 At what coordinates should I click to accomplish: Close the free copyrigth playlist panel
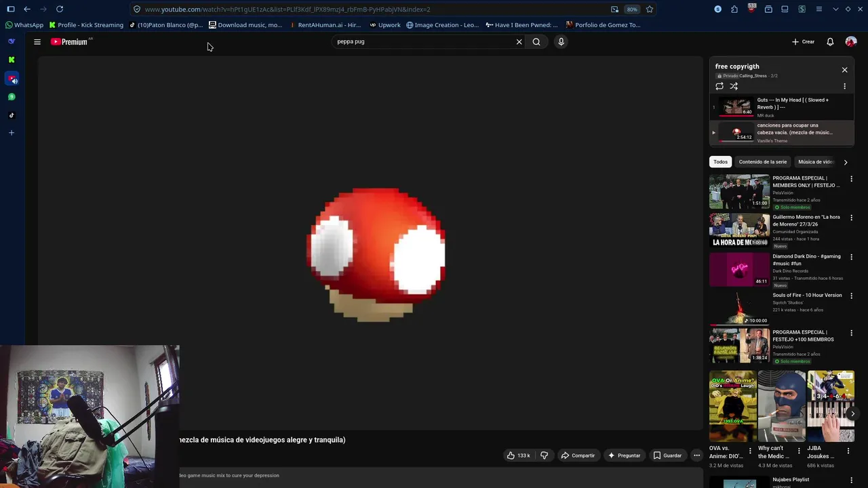(844, 70)
